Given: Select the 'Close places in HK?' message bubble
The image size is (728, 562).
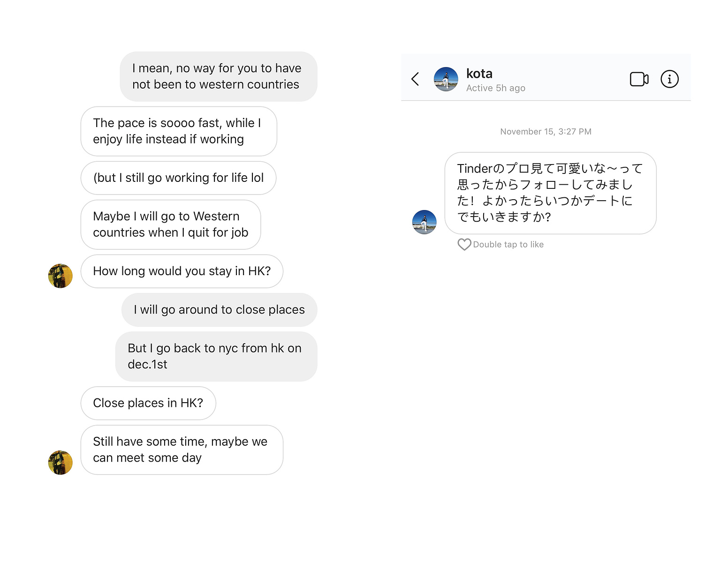Looking at the screenshot, I should point(148,403).
